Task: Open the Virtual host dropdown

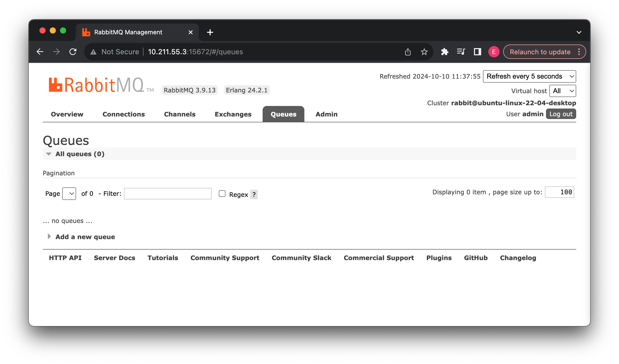Action: (563, 91)
